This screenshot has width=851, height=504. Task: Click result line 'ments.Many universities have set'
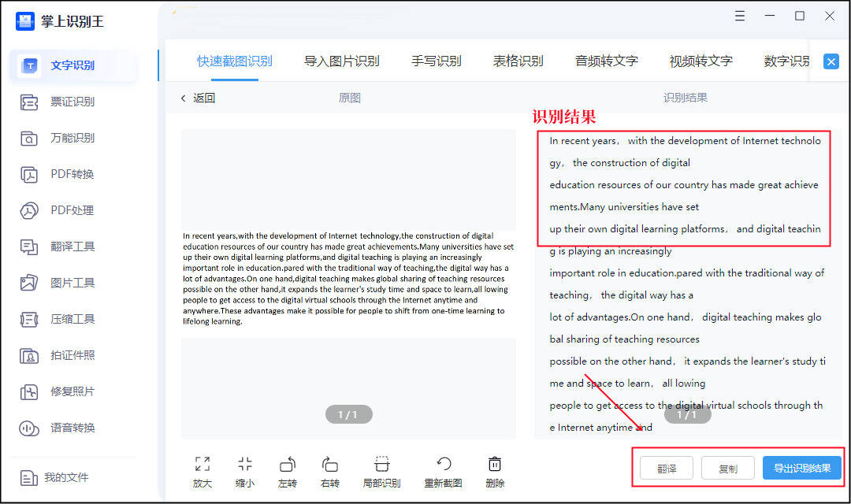click(624, 207)
